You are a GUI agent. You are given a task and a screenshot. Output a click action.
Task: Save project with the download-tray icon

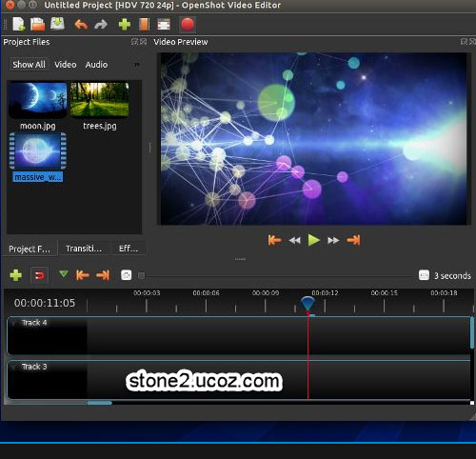(x=57, y=24)
